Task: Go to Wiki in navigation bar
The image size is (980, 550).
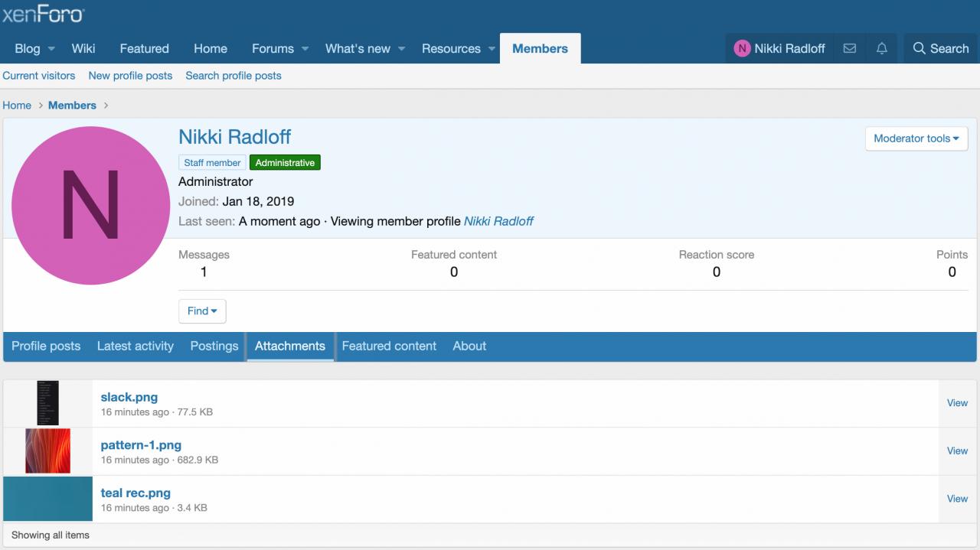Action: (83, 48)
